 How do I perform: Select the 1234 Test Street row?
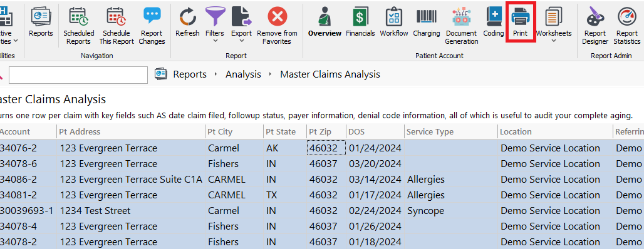click(x=322, y=211)
